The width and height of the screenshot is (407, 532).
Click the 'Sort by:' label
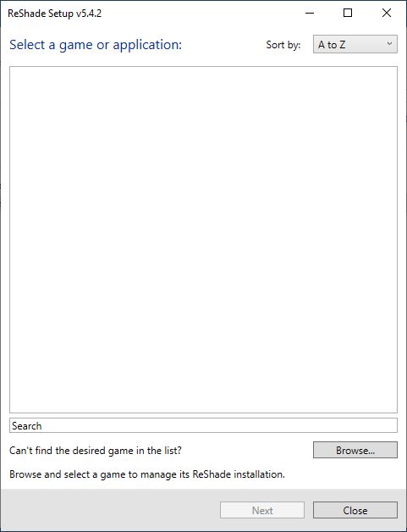283,45
